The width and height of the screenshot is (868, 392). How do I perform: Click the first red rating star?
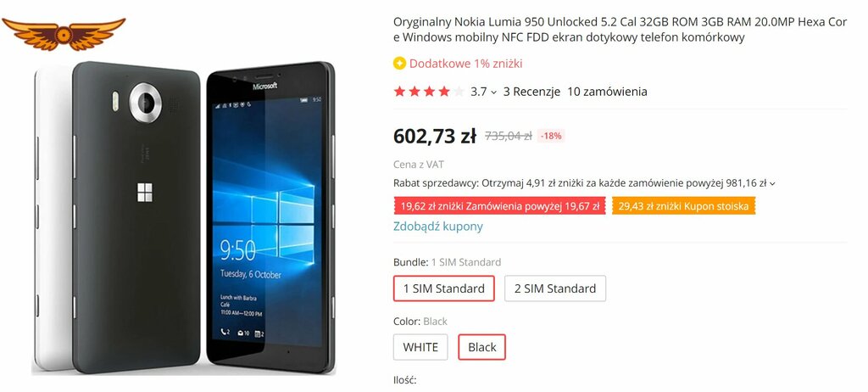[x=400, y=92]
